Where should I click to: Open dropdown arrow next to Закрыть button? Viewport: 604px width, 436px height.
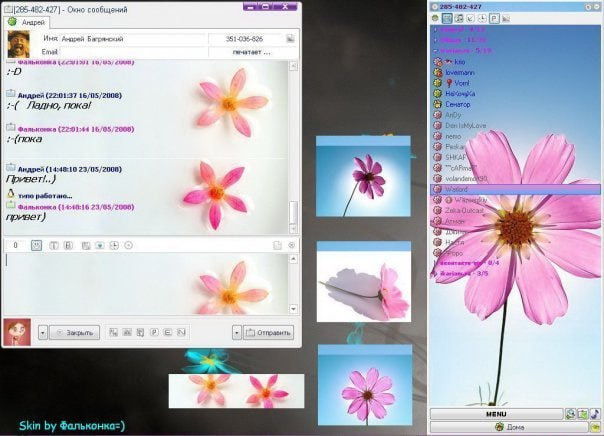pyautogui.click(x=43, y=332)
